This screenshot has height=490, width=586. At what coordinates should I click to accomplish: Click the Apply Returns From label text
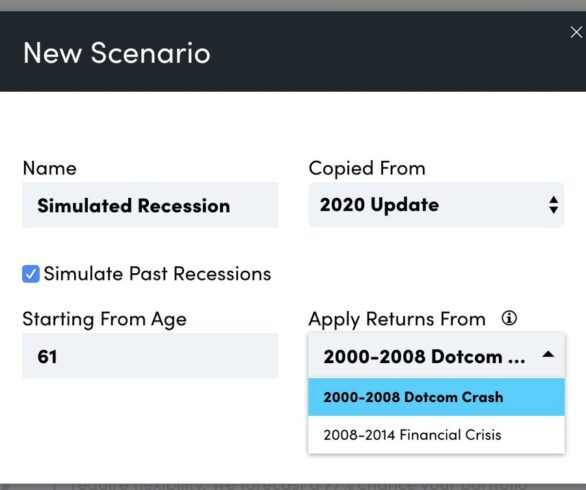point(397,320)
